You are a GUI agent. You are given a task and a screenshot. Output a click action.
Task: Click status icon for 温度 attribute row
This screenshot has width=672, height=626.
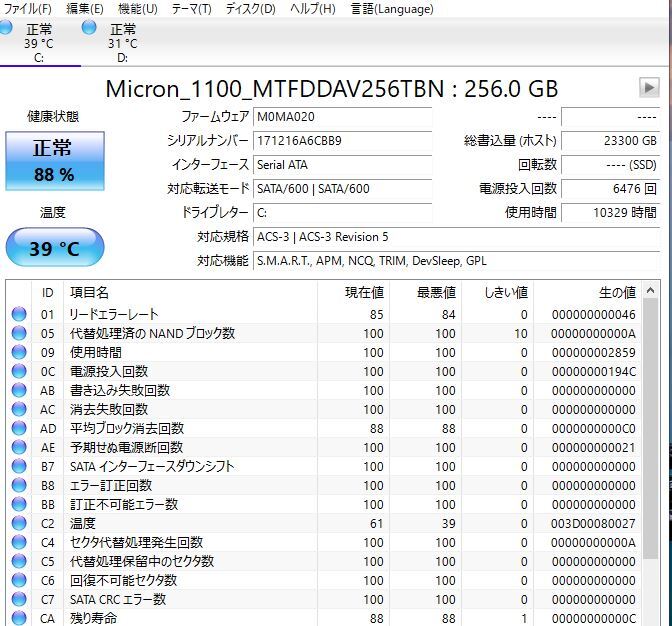coord(19,524)
